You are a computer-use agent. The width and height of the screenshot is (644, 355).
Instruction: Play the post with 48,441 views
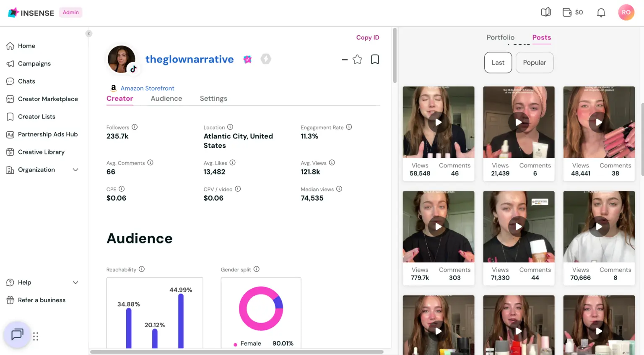(599, 122)
